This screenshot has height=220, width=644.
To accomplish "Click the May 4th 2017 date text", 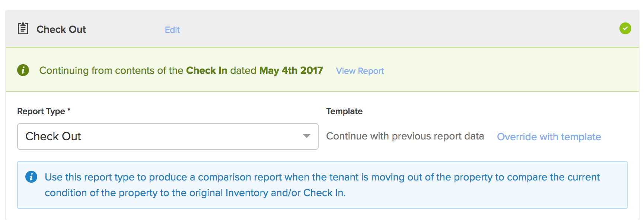I will [291, 70].
